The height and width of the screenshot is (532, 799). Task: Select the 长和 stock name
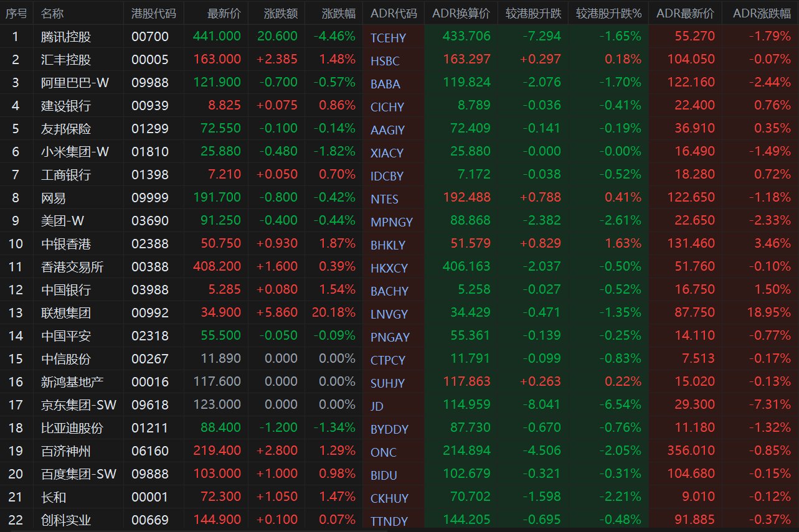click(54, 497)
